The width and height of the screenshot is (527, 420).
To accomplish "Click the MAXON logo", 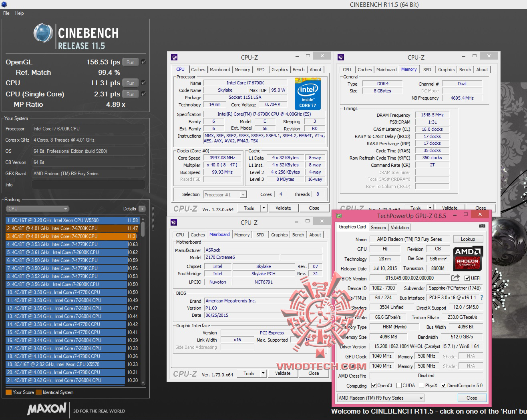I will pos(47,409).
